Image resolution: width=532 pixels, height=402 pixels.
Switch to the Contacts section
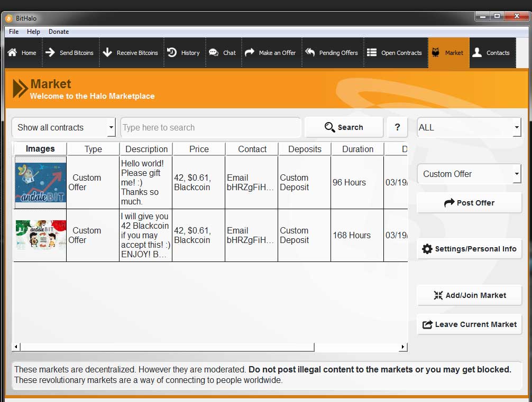pyautogui.click(x=491, y=53)
